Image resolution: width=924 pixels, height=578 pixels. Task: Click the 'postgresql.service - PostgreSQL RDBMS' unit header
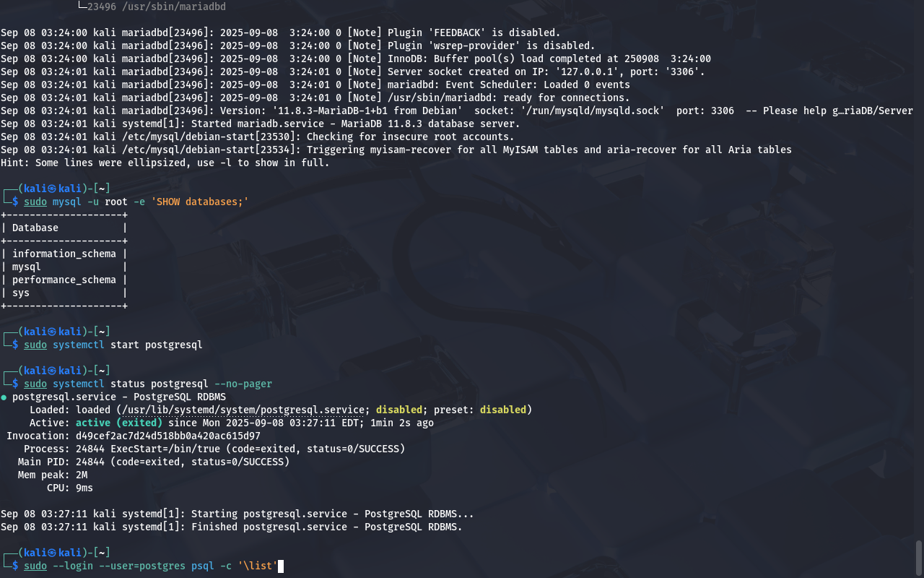119,397
